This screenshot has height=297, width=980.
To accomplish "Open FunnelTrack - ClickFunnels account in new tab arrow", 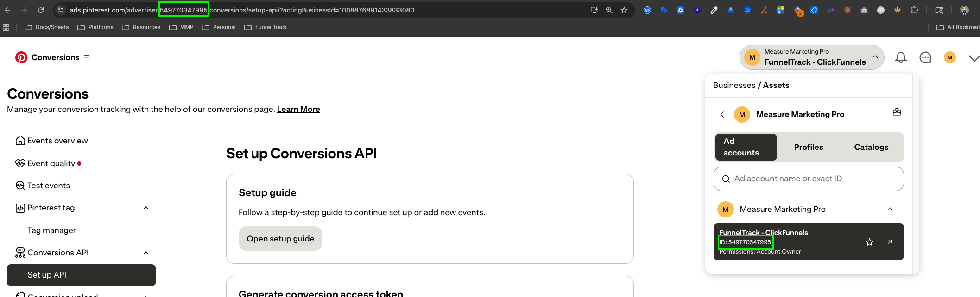I will click(x=890, y=241).
